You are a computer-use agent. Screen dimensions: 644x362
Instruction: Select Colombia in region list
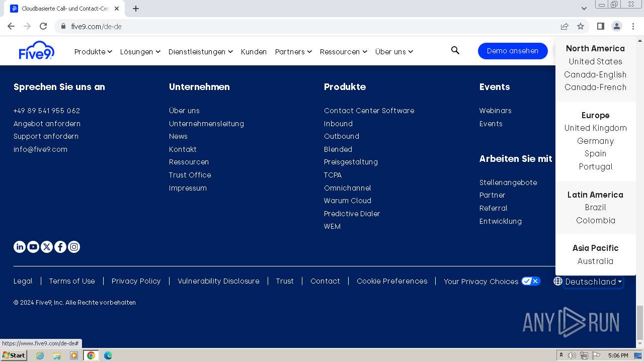595,220
